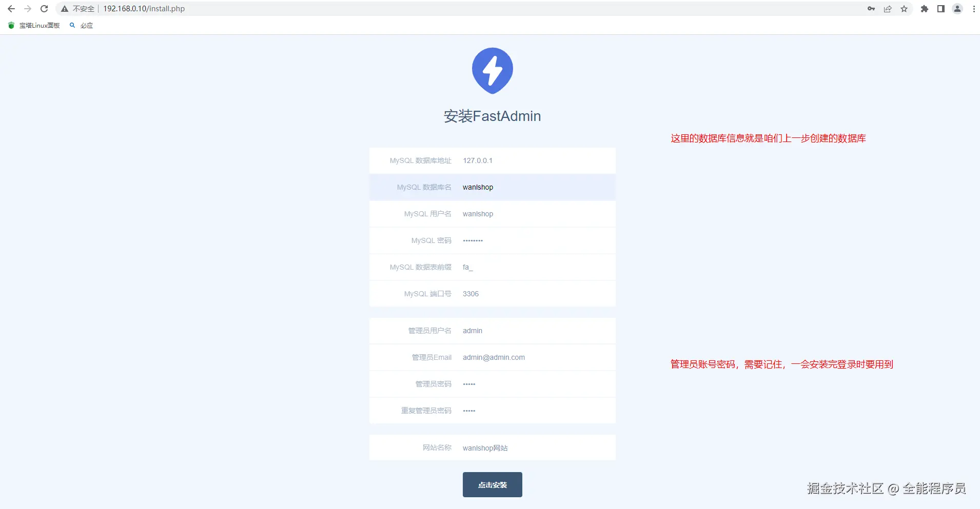980x509 pixels.
Task: Click the 安装FastAdmin heading
Action: point(493,116)
